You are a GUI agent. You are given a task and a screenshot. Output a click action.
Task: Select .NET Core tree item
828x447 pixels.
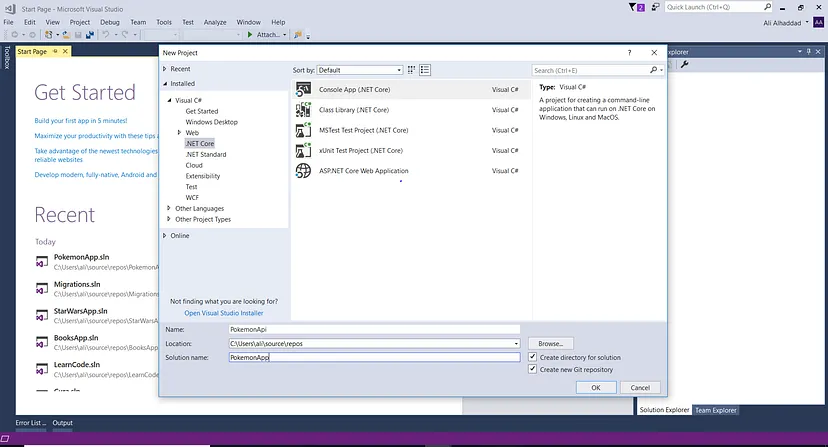(200, 143)
